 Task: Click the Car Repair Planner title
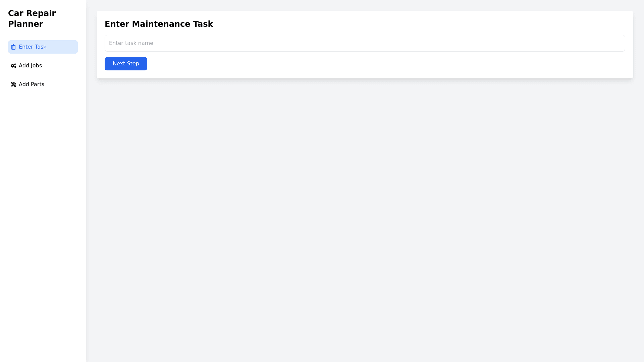coord(32,18)
